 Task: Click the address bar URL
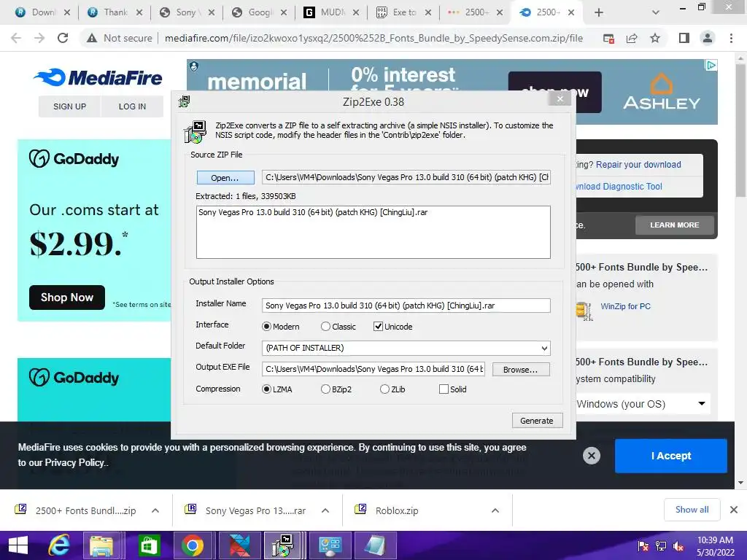373,38
